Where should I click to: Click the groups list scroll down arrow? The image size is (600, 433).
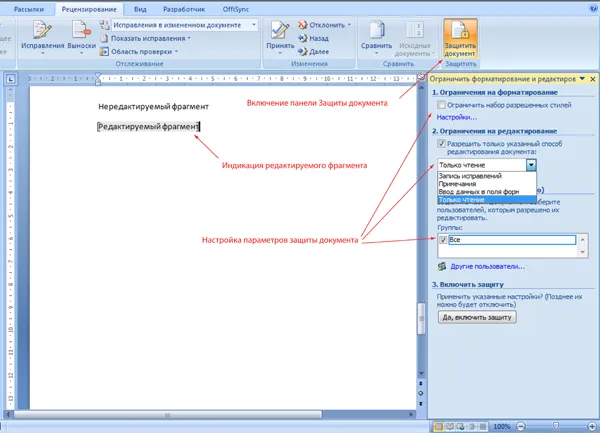[x=583, y=252]
